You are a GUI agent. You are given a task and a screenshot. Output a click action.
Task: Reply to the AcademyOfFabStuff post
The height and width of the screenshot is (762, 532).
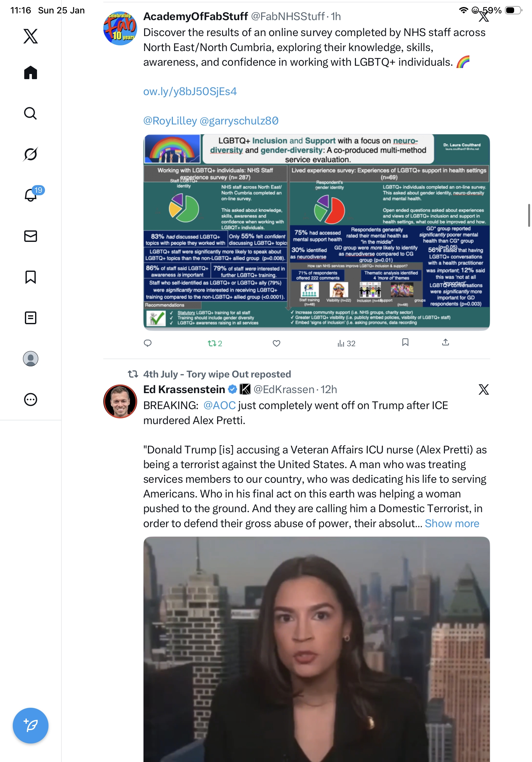148,343
